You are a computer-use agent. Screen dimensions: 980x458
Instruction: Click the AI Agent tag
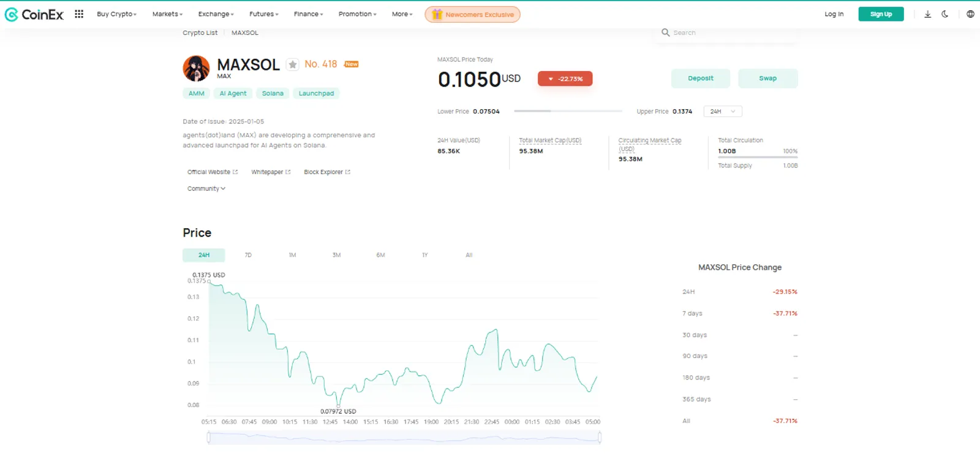pos(233,93)
